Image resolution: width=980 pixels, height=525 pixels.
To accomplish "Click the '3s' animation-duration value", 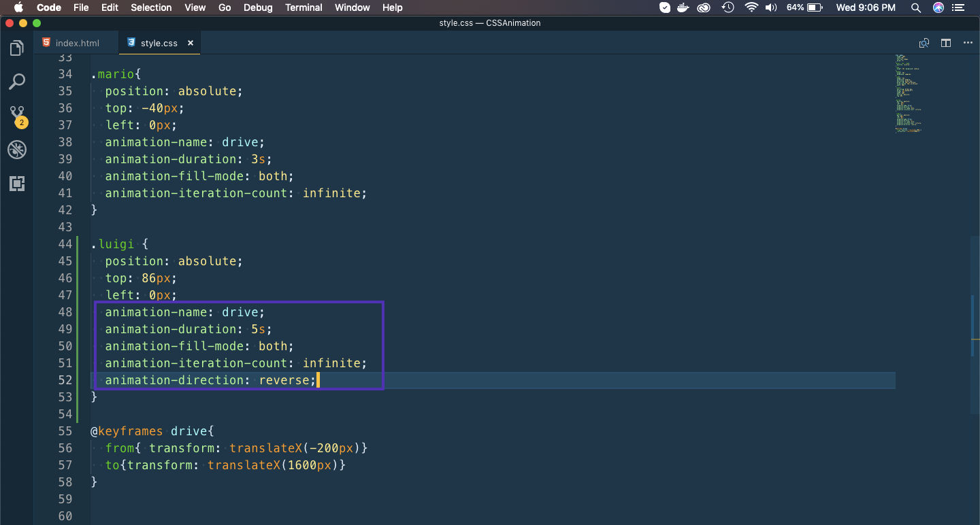I will [258, 159].
